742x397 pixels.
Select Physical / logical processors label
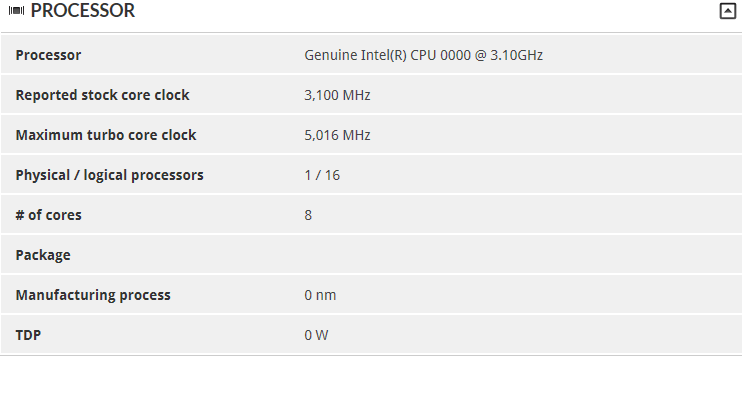pyautogui.click(x=109, y=175)
